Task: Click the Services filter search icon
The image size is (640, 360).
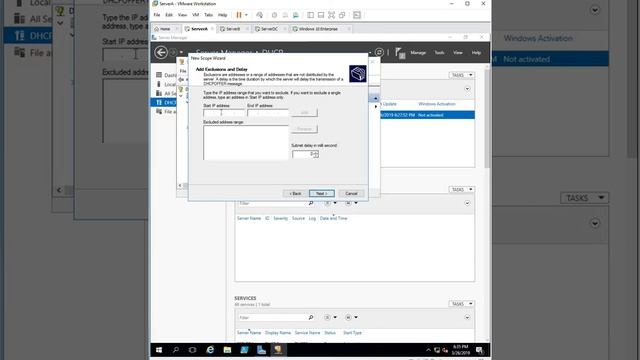Action: click(311, 317)
